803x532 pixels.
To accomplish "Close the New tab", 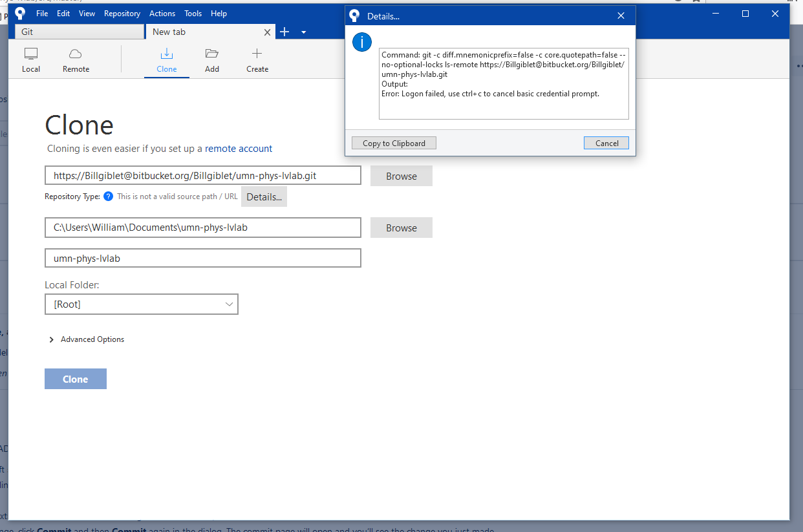I will click(x=268, y=32).
